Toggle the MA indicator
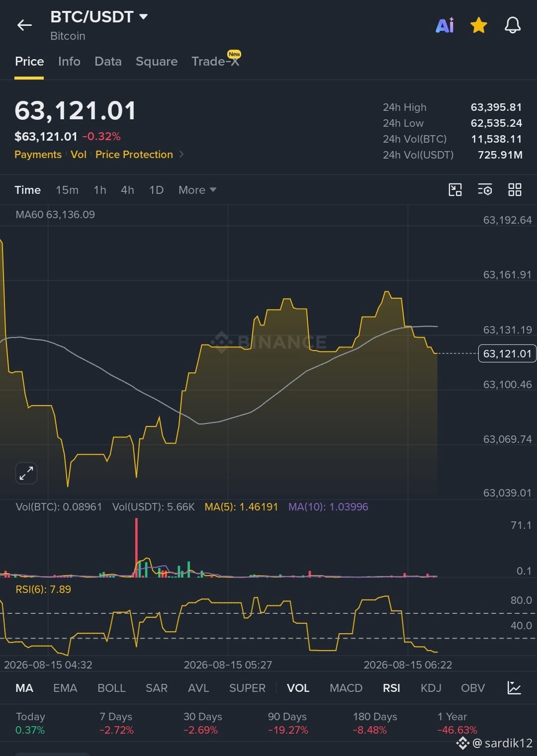 24,688
